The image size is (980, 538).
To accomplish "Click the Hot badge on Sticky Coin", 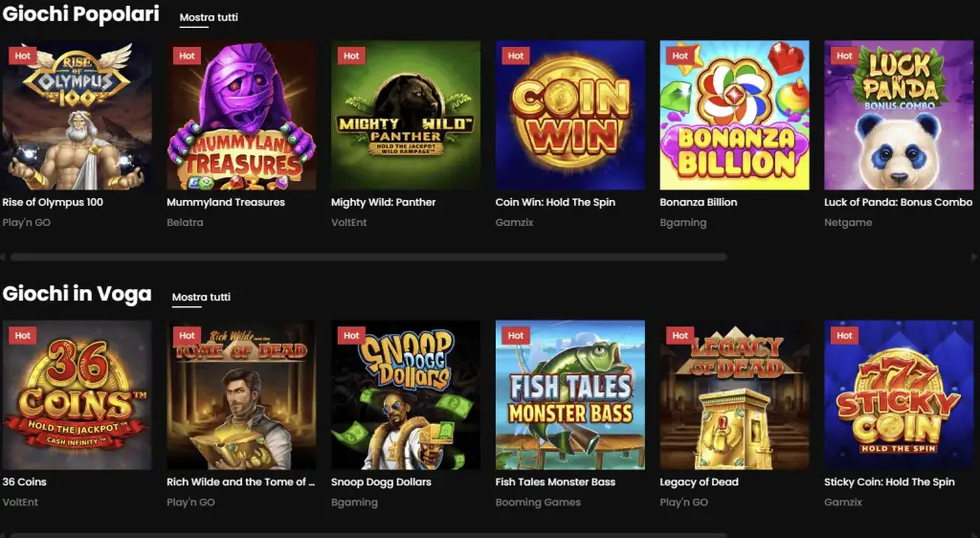I will 844,335.
